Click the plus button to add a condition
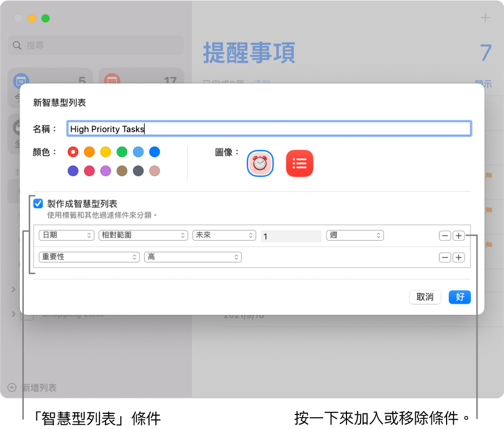 coord(459,235)
